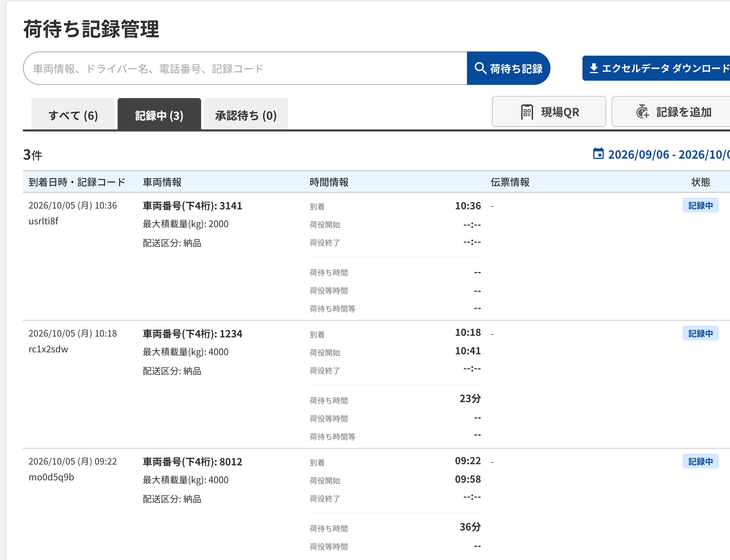Click the stopwatch-plus icon beside 記録を追加

pyautogui.click(x=642, y=112)
